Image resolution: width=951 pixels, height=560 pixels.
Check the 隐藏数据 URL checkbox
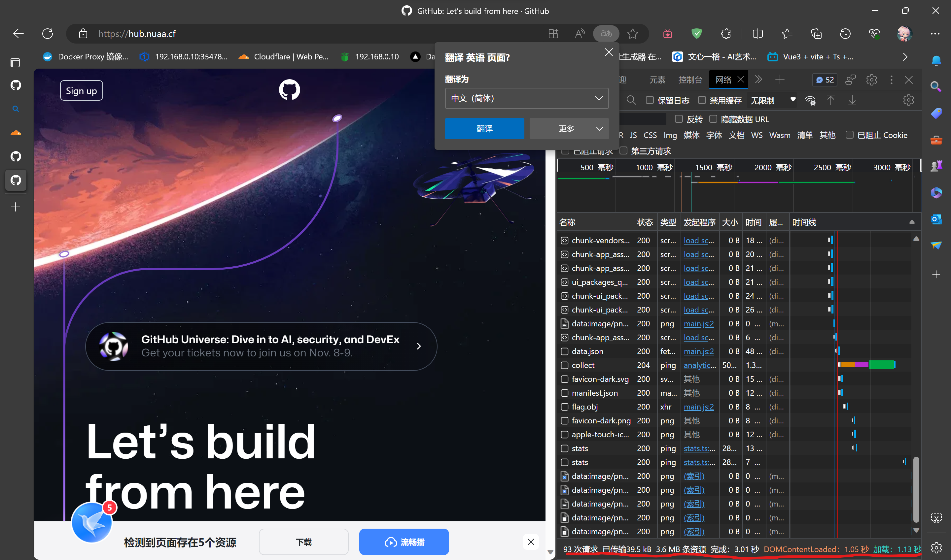click(714, 119)
